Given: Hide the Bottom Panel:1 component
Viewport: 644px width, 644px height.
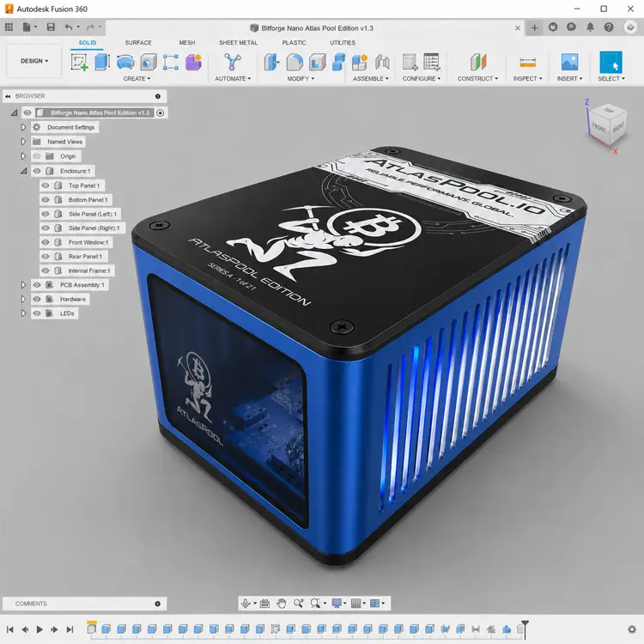Looking at the screenshot, I should point(46,199).
